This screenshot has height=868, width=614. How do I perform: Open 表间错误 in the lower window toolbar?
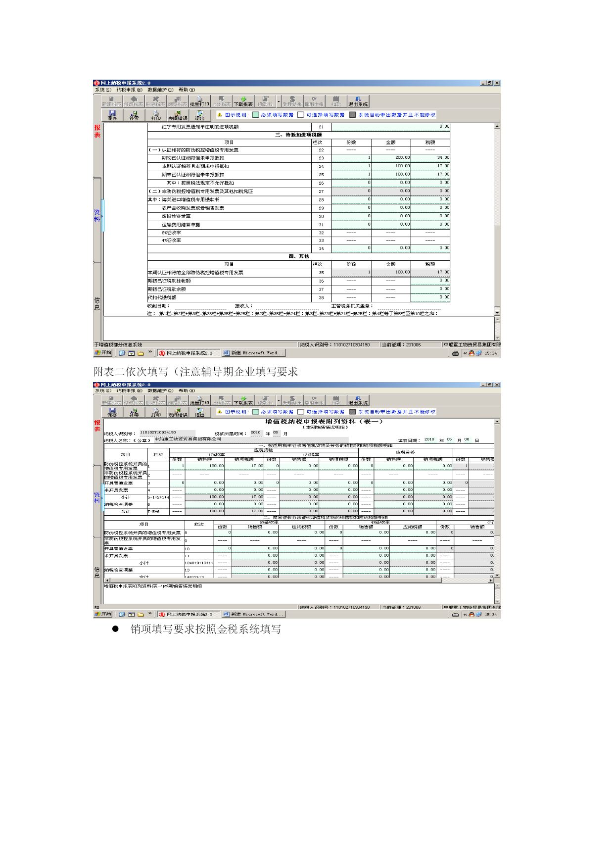coord(178,412)
